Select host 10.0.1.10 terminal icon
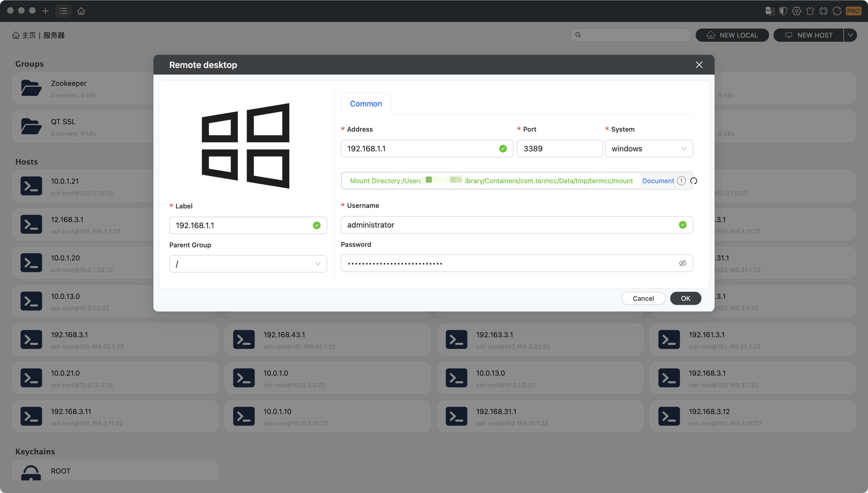The image size is (868, 493). (x=244, y=416)
